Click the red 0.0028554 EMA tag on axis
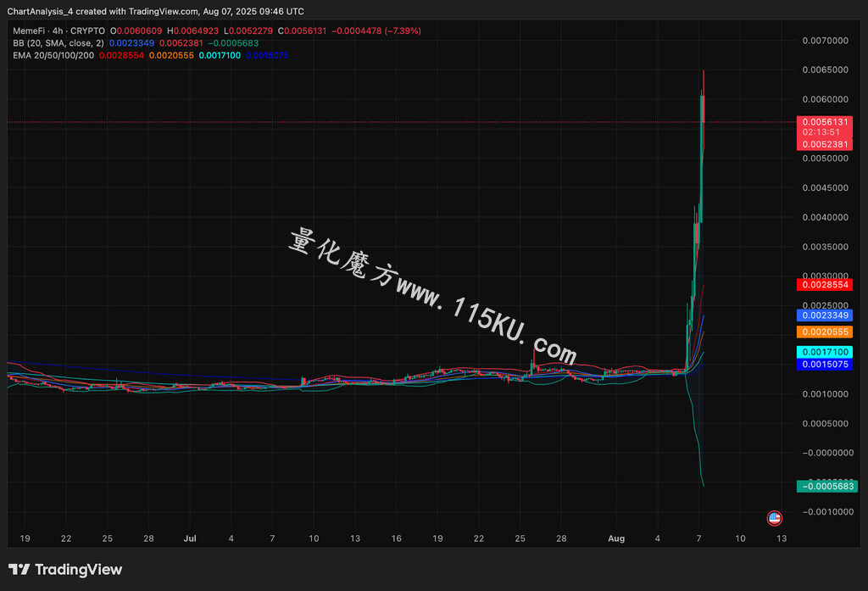The width and height of the screenshot is (868, 591). pos(825,285)
